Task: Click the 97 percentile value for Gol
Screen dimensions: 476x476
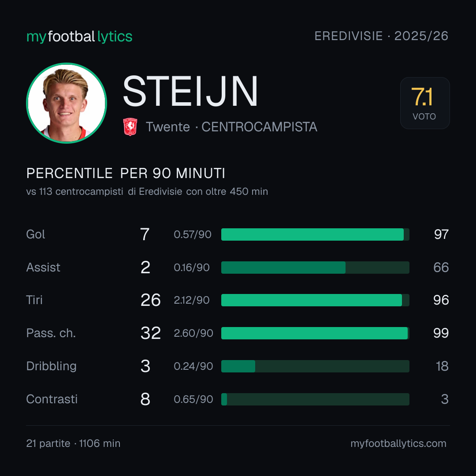Action: tap(441, 234)
